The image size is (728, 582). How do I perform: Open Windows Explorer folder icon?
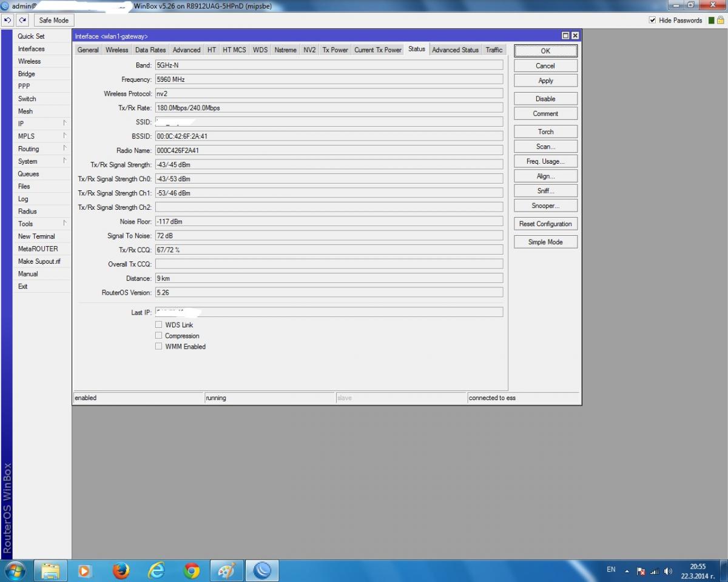pos(50,570)
